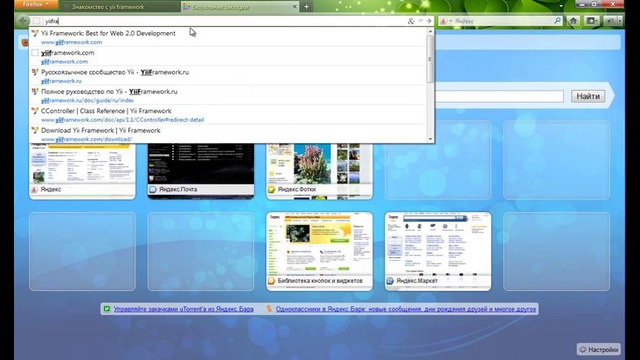The image size is (640, 360).
Task: Open suggestion CController Class Reference
Action: pos(228,115)
